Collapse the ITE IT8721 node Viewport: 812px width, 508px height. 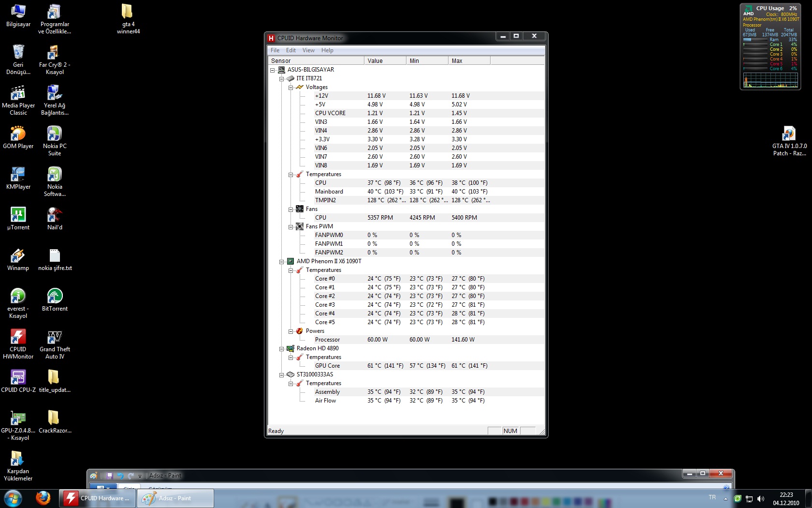[282, 79]
